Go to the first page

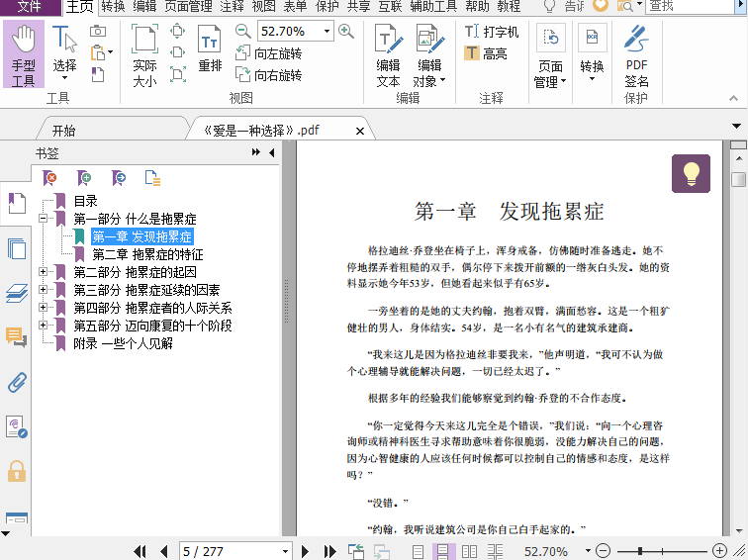click(140, 551)
